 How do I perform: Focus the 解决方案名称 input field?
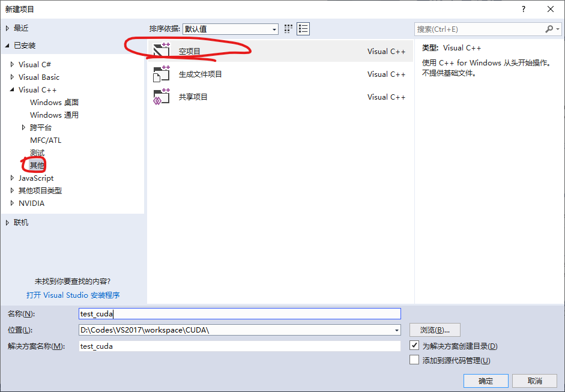click(240, 346)
